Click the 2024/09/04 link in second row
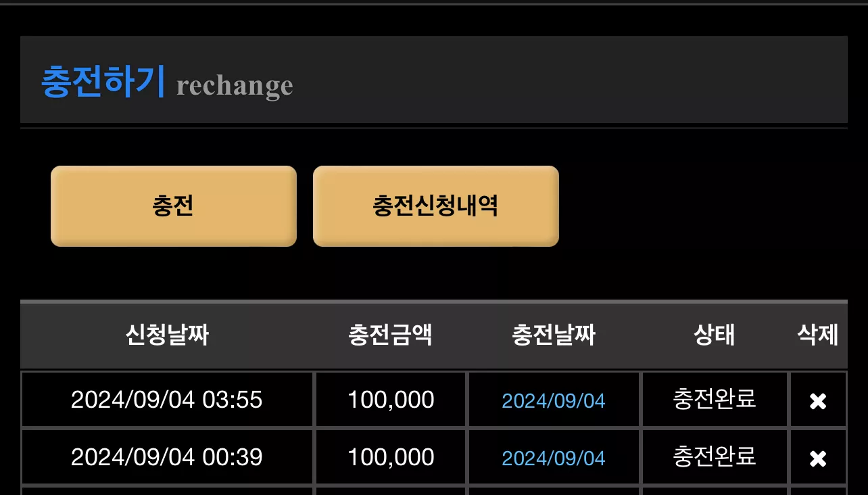This screenshot has height=495, width=868. [x=554, y=458]
